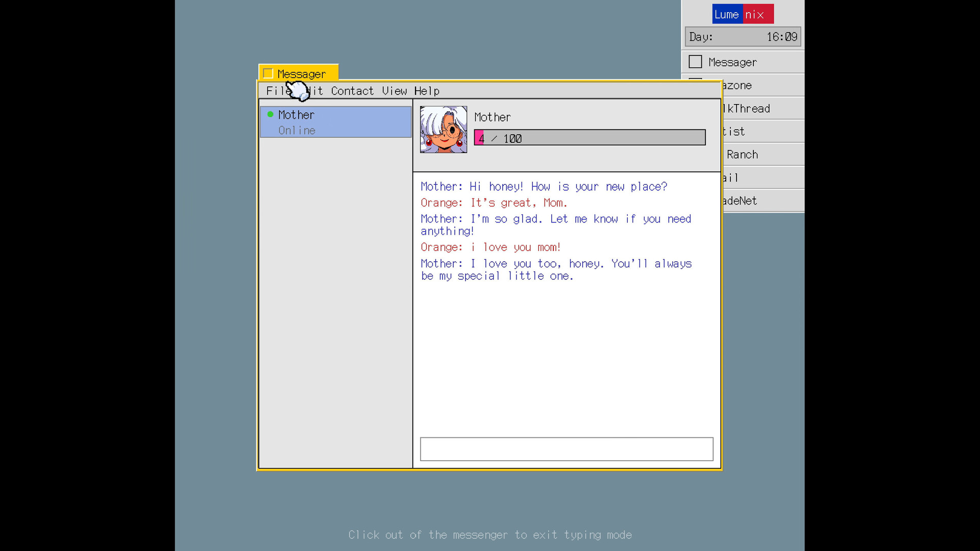Click the Messager label in side panel
This screenshot has height=551, width=980.
tap(732, 62)
